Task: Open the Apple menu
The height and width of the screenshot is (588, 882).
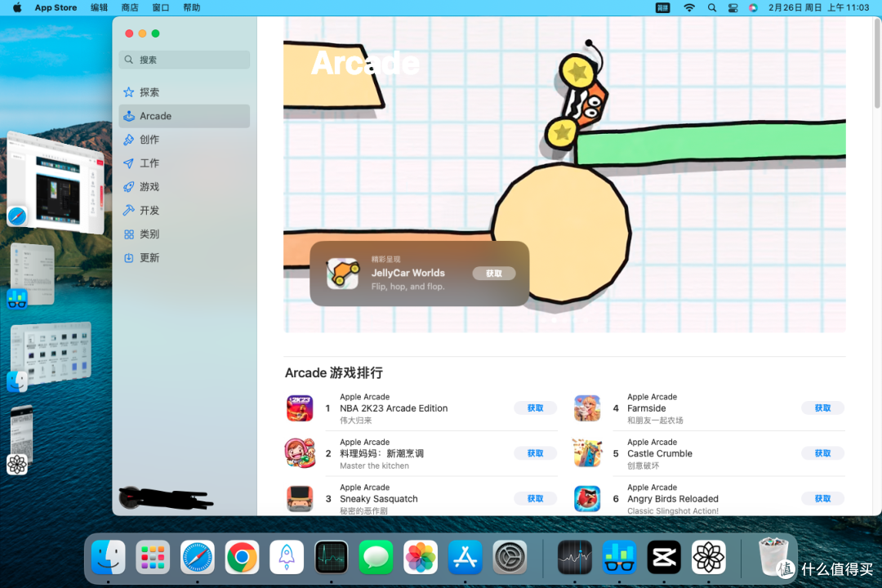Action: (17, 8)
